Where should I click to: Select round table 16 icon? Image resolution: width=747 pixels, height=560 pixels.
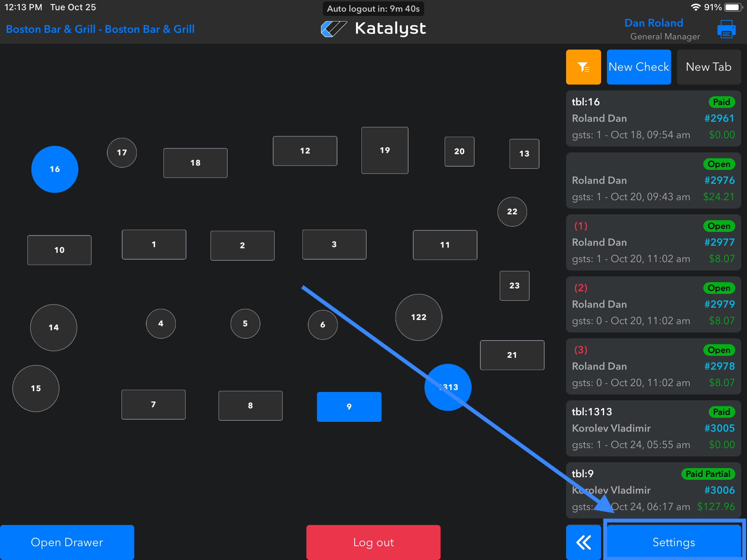point(55,169)
